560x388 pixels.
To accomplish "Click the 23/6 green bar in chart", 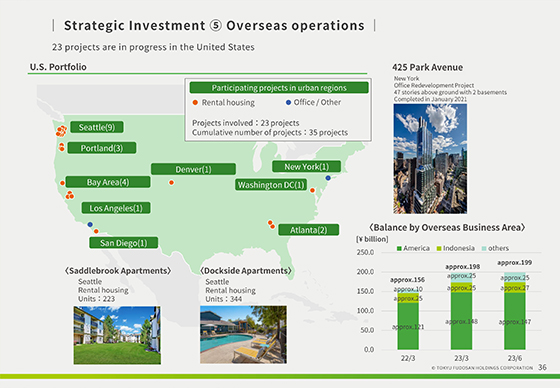I will [x=515, y=321].
